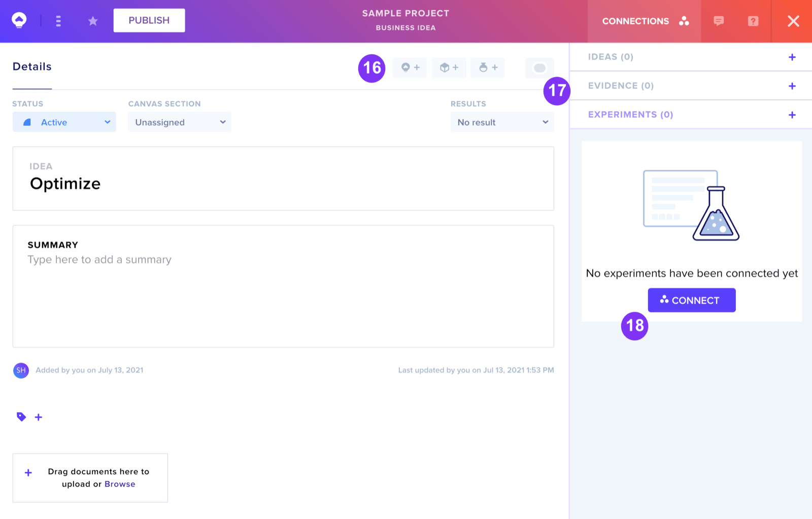Open the comments chat icon
812x519 pixels.
click(x=719, y=21)
